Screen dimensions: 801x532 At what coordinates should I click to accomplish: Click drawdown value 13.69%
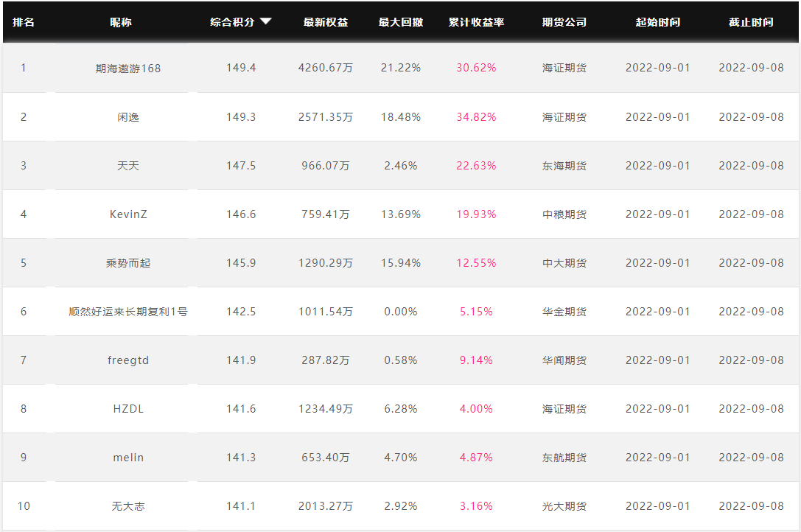(401, 214)
